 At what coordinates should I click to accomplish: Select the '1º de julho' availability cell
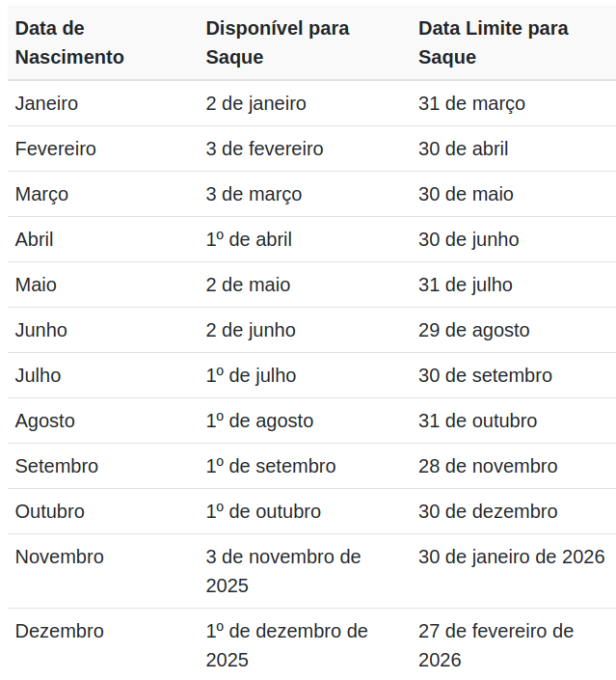251,375
